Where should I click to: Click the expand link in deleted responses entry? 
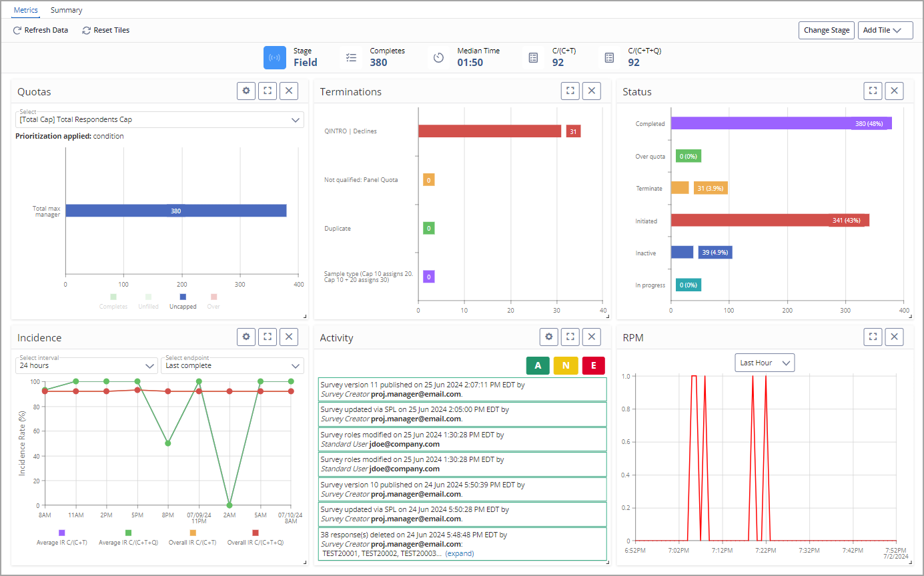(459, 553)
